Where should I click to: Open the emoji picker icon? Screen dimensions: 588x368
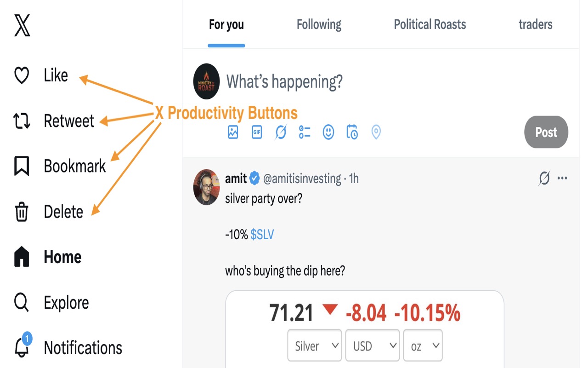pos(328,132)
